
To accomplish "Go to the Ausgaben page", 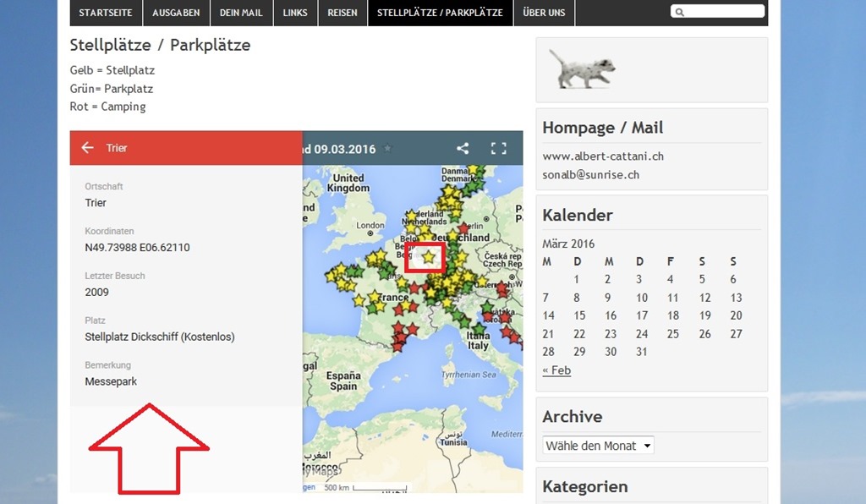I will coord(177,13).
